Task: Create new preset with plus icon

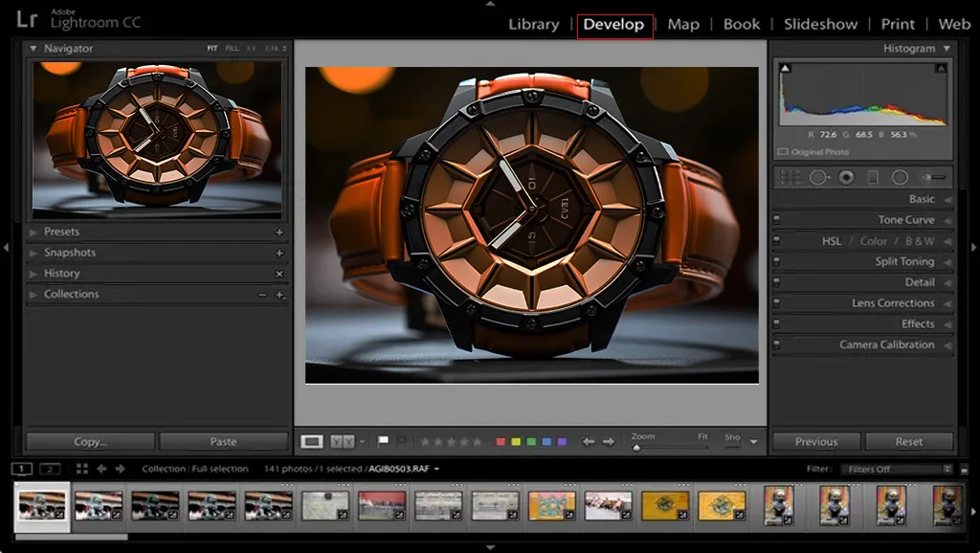Action: tap(279, 232)
